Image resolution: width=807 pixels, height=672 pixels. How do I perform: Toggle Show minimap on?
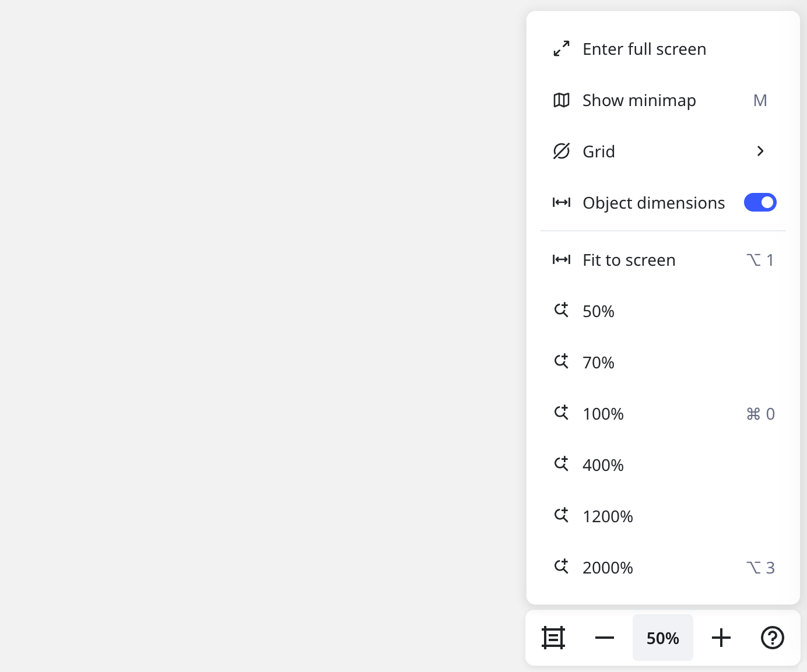point(639,100)
